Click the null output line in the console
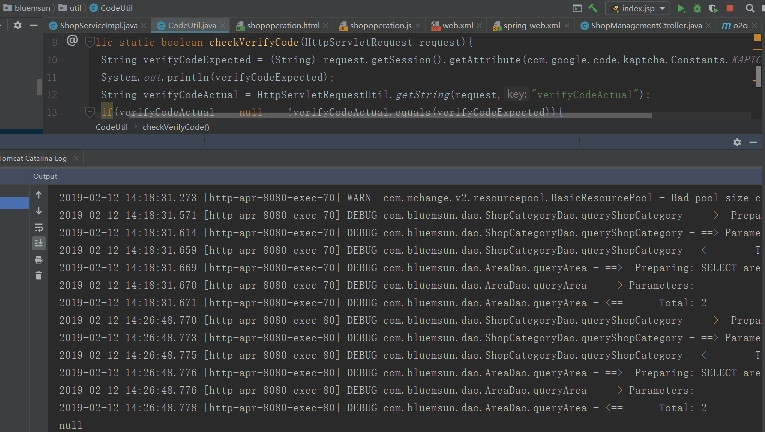Viewport: 765px width, 432px height. coord(71,425)
